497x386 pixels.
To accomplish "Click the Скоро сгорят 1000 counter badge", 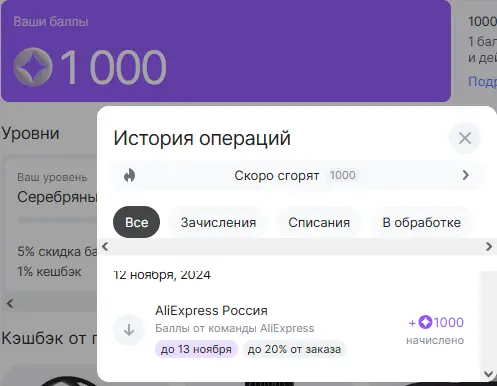I will 343,175.
